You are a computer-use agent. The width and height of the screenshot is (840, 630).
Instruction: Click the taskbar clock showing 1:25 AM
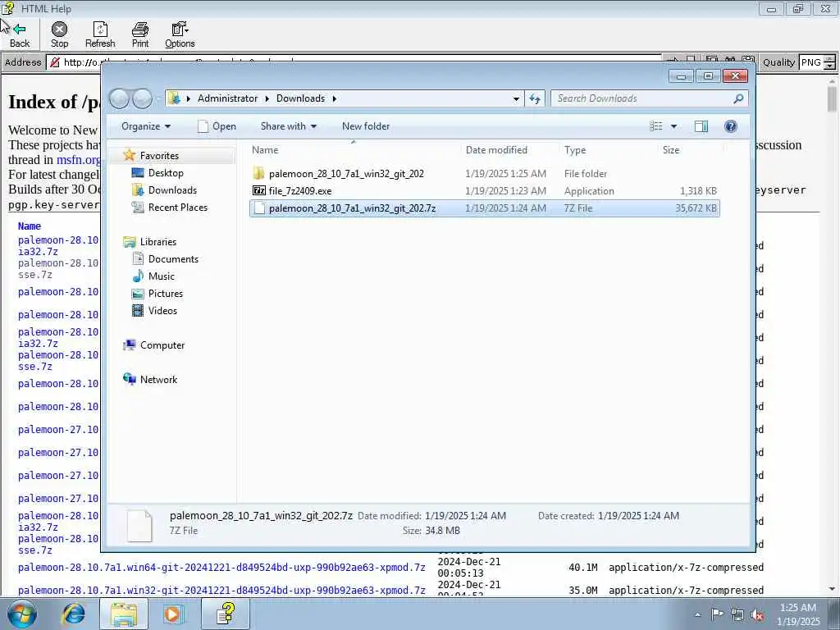[798, 614]
